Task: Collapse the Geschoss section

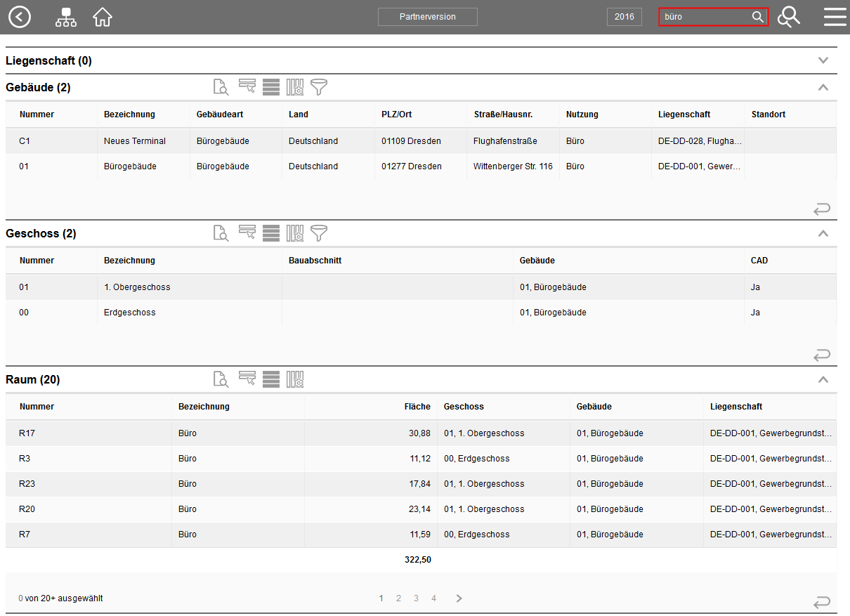Action: click(823, 233)
